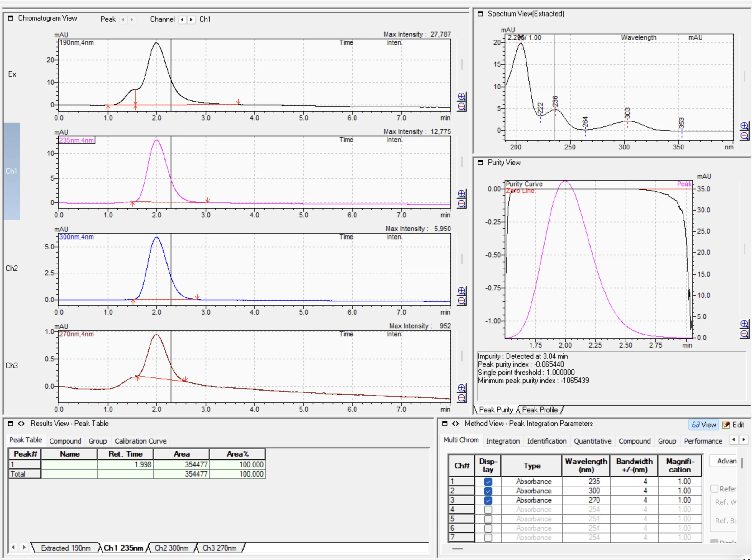Screen dimensions: 752x560
Task: Zoom in on the 270nm Ch3 chromatogram
Action: click(461, 388)
